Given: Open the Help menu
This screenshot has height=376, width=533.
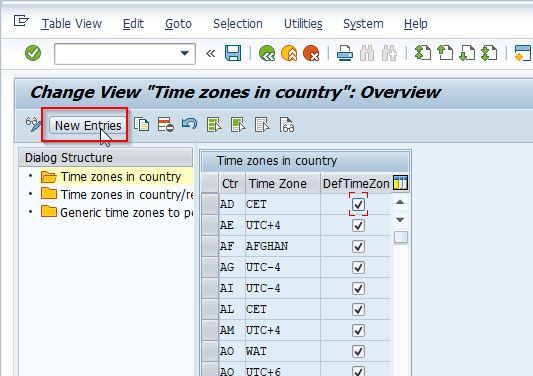Looking at the screenshot, I should click(416, 24).
